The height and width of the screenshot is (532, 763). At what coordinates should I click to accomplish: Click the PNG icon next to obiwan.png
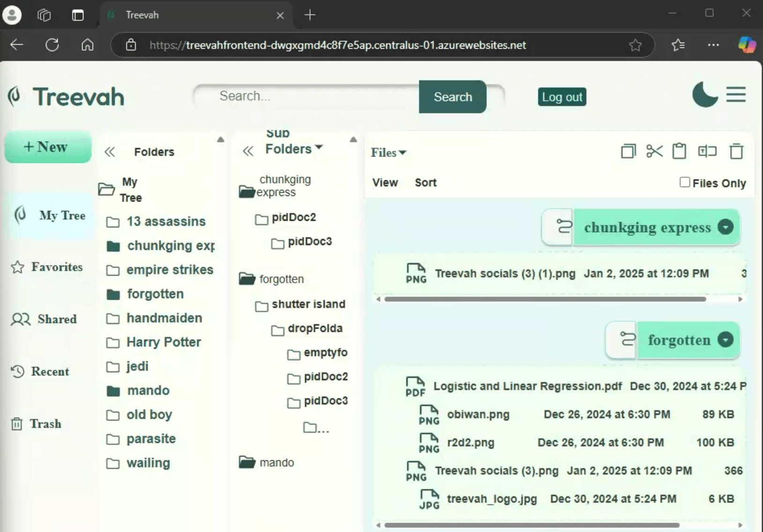(x=429, y=415)
